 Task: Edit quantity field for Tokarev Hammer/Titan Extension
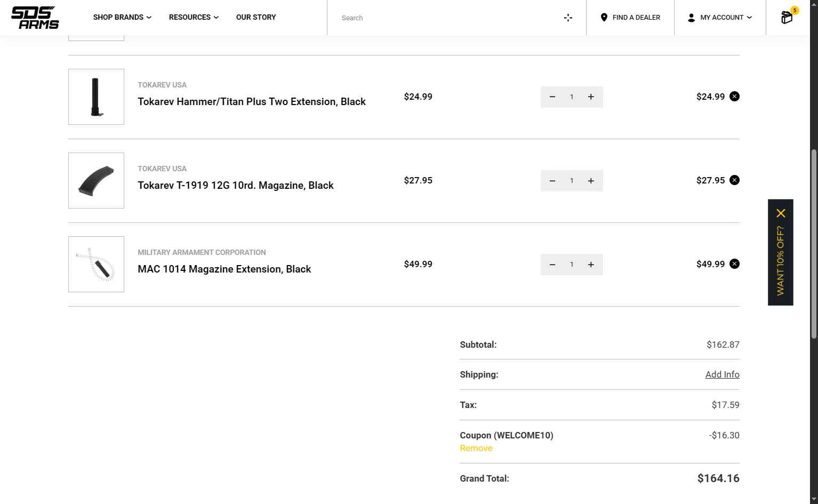click(572, 97)
